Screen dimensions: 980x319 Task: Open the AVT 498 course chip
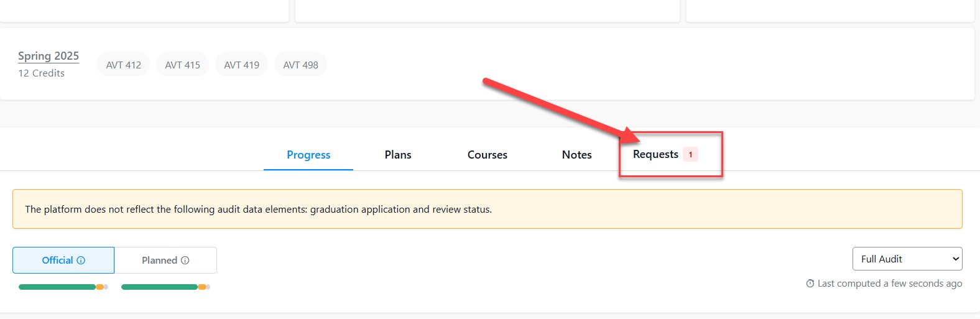click(300, 65)
